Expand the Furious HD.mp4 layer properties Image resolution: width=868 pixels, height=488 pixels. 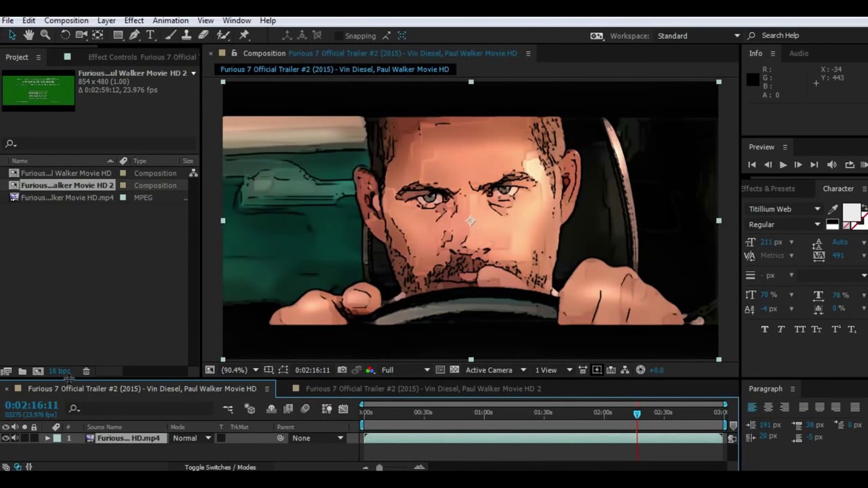pyautogui.click(x=47, y=439)
